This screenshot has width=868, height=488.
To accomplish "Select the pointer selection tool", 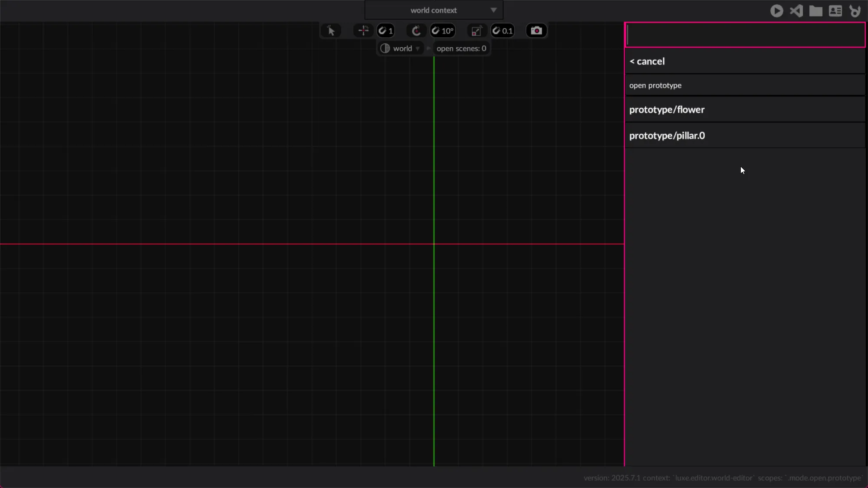I will click(x=331, y=31).
